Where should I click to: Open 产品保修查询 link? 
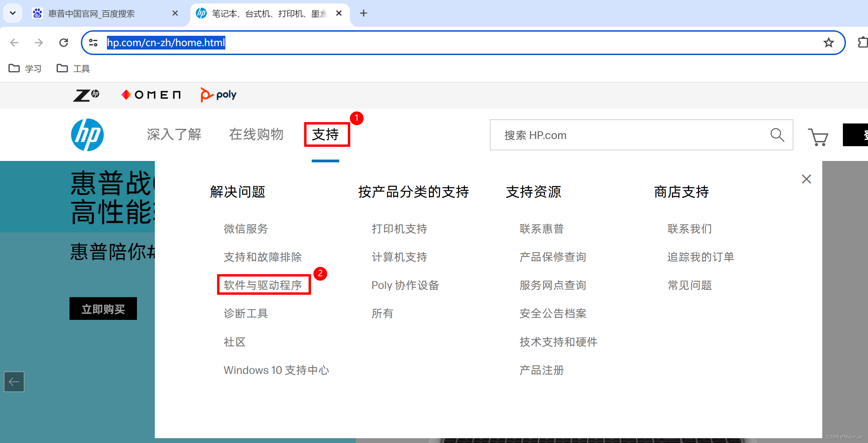click(x=553, y=257)
